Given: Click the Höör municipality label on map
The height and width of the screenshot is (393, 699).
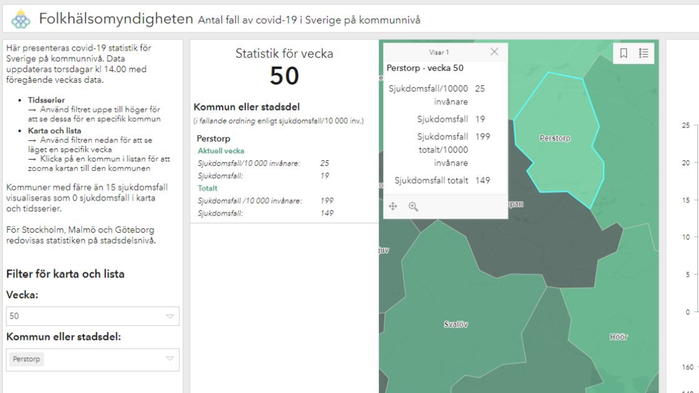Looking at the screenshot, I should click(618, 337).
